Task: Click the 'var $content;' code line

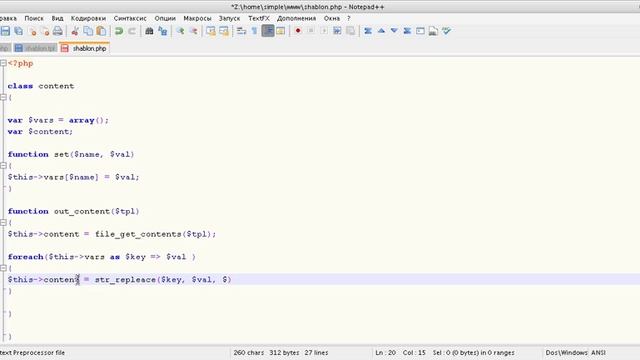Action: (x=40, y=131)
